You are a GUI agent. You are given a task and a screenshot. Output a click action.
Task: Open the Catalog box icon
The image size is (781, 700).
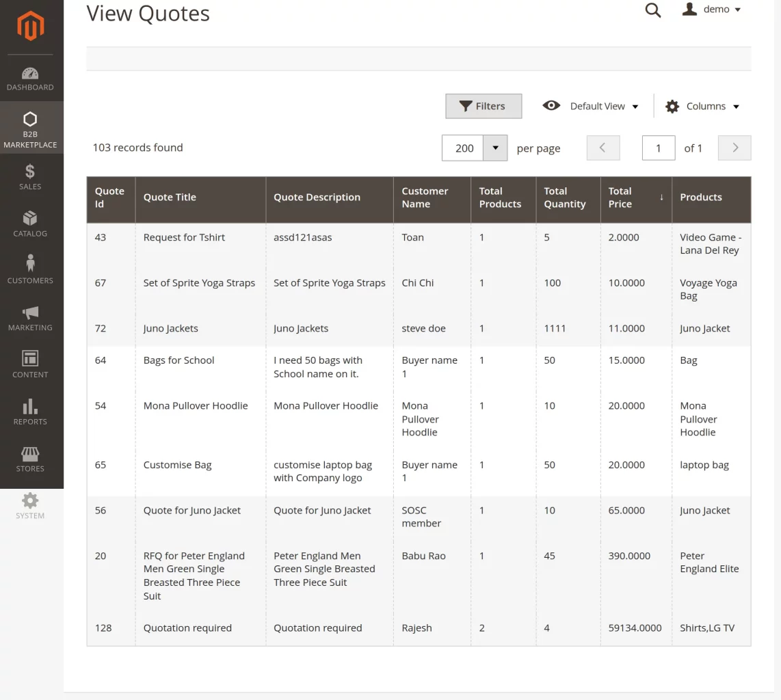coord(30,219)
